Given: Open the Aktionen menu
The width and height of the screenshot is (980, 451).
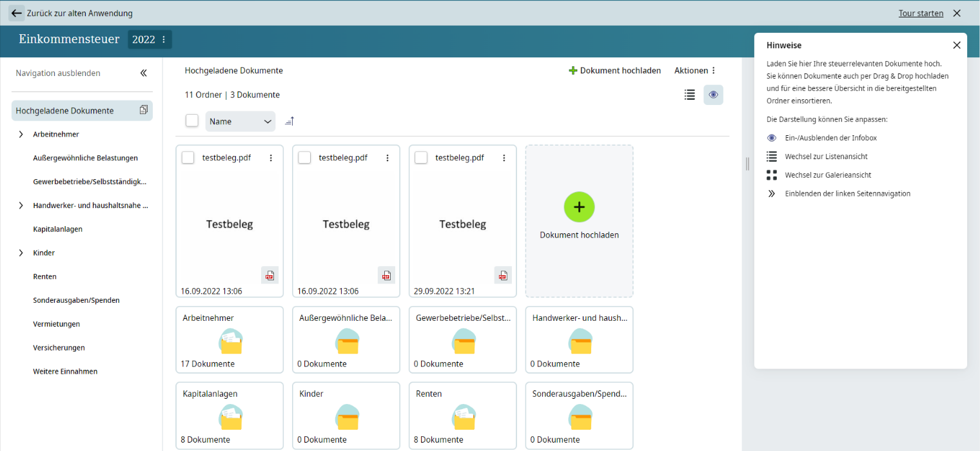Looking at the screenshot, I should (695, 71).
